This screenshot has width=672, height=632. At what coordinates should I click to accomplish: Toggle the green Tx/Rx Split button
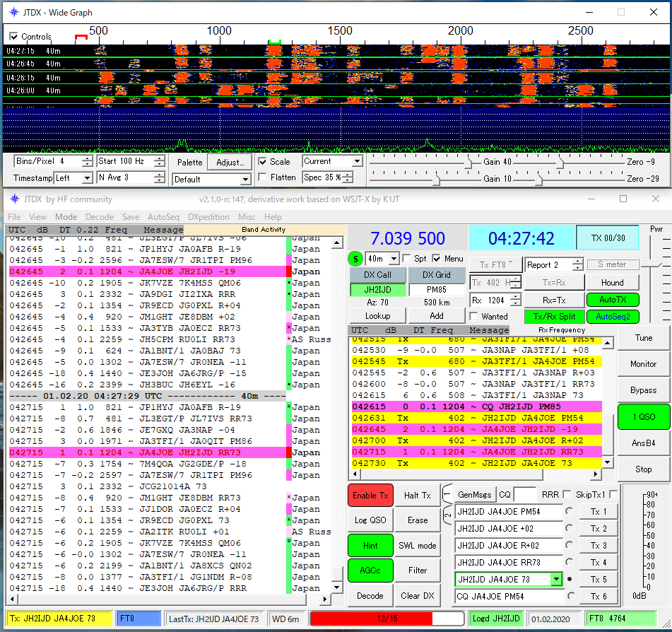pyautogui.click(x=553, y=317)
